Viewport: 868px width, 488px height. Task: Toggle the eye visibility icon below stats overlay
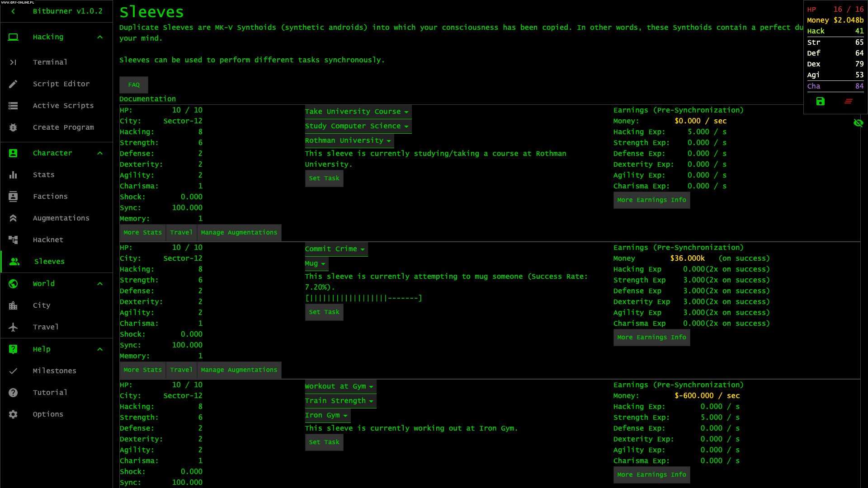(x=859, y=123)
